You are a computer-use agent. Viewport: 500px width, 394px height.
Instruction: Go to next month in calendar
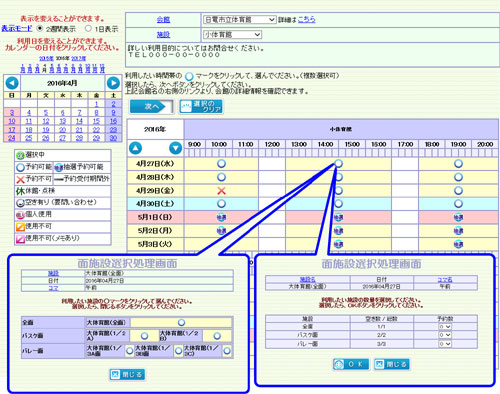tap(113, 83)
